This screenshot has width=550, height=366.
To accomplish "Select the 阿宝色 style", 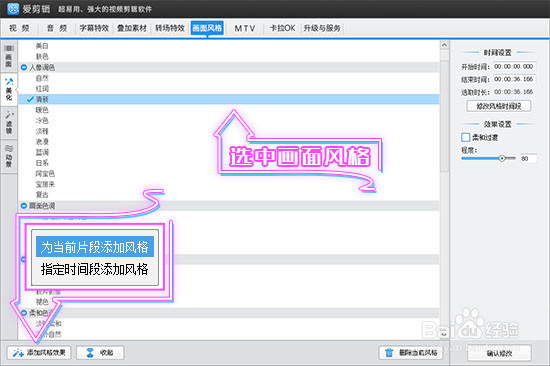I will (45, 174).
